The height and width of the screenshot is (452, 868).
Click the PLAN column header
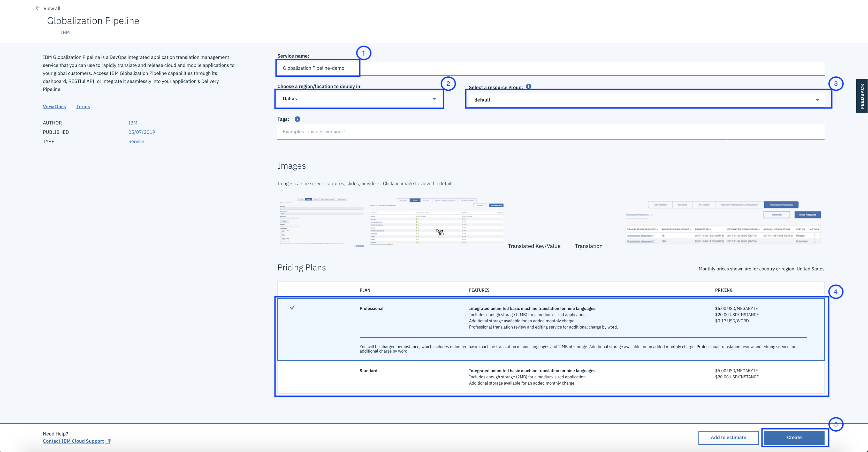[364, 290]
